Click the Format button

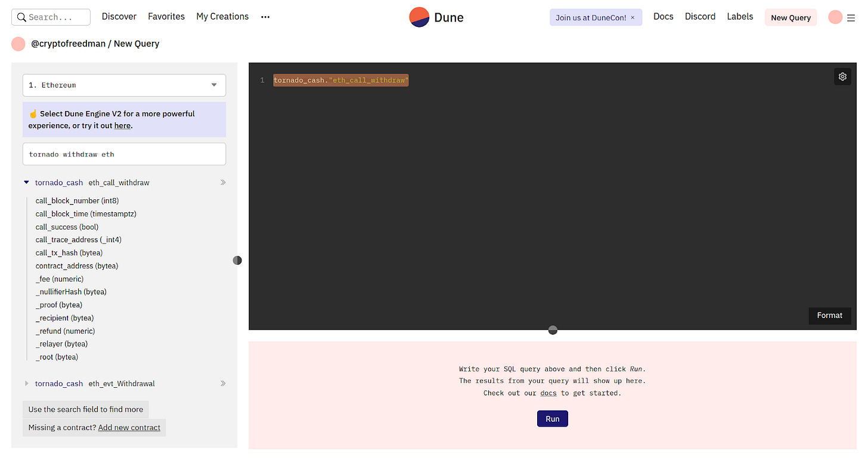coord(829,316)
